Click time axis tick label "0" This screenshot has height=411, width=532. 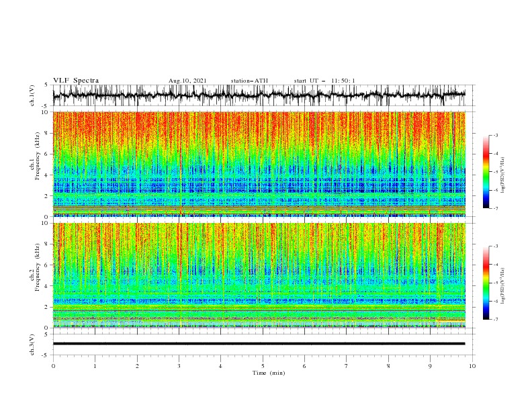(x=53, y=366)
